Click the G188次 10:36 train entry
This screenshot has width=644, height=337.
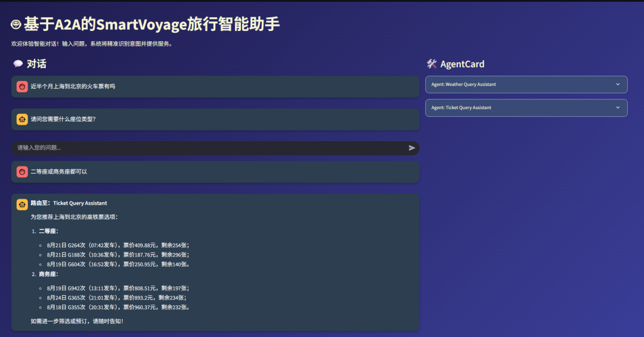[x=118, y=255]
